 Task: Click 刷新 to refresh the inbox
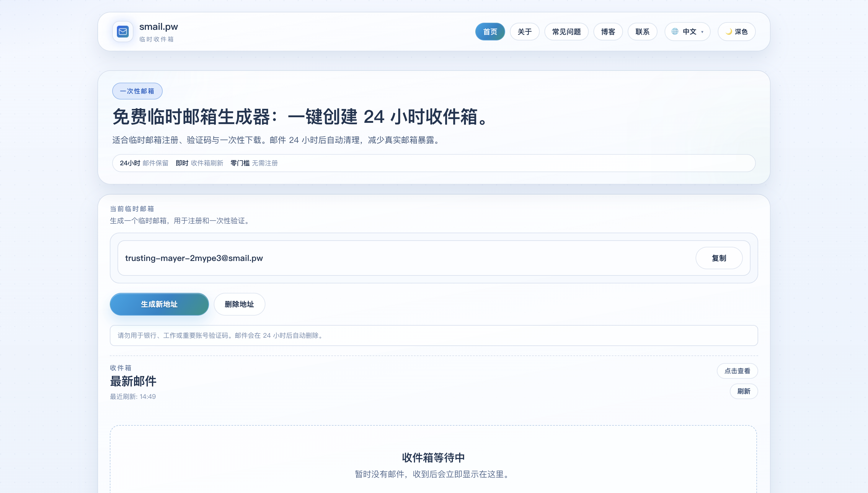click(743, 391)
